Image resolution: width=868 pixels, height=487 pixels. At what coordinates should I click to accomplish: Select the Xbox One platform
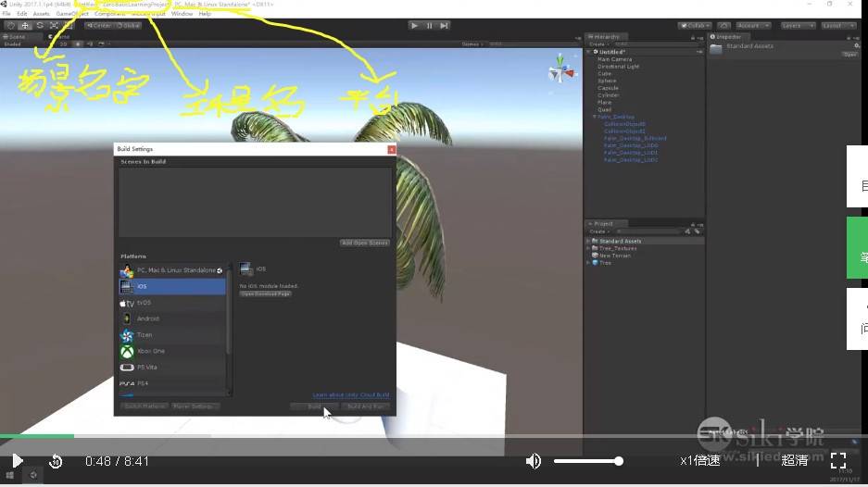point(172,351)
